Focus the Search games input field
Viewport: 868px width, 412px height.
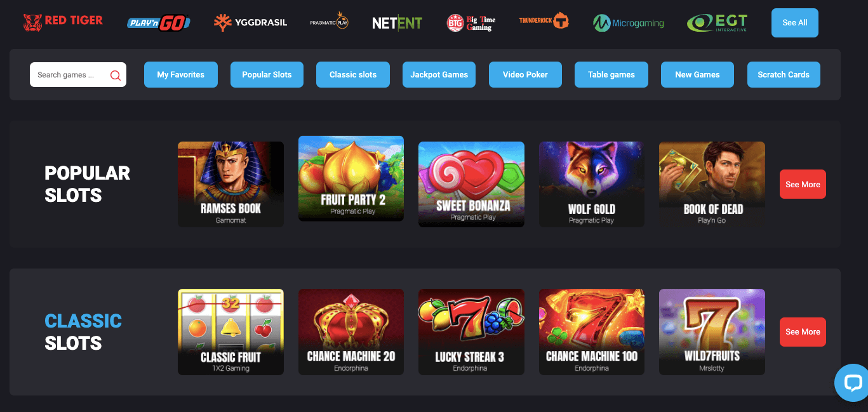(x=77, y=75)
